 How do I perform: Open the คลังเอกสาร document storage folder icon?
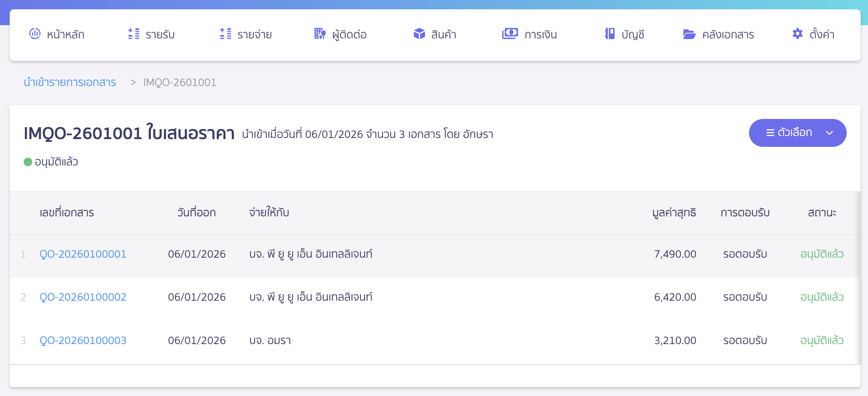point(689,34)
